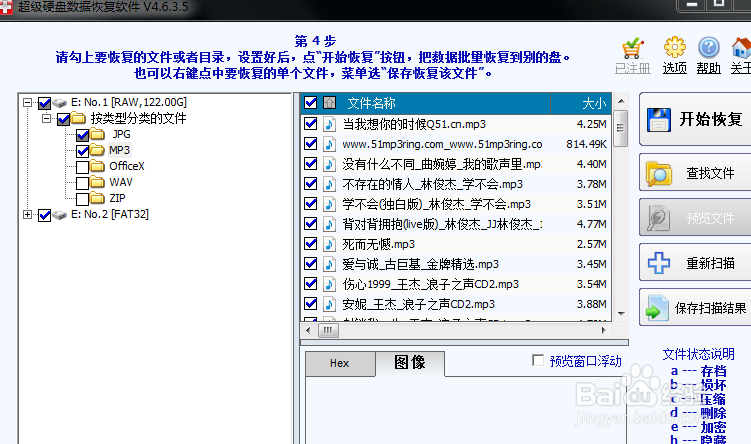
Task: Click file list scroll-down arrow
Action: coord(621,314)
